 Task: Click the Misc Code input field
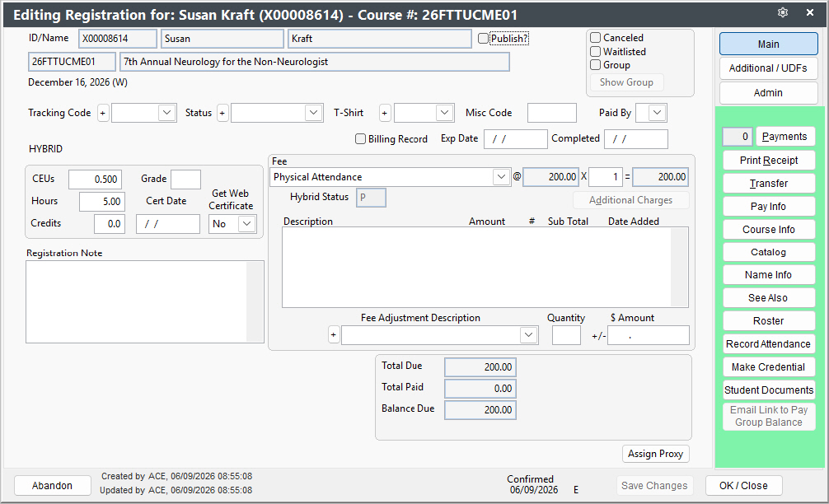coord(552,113)
